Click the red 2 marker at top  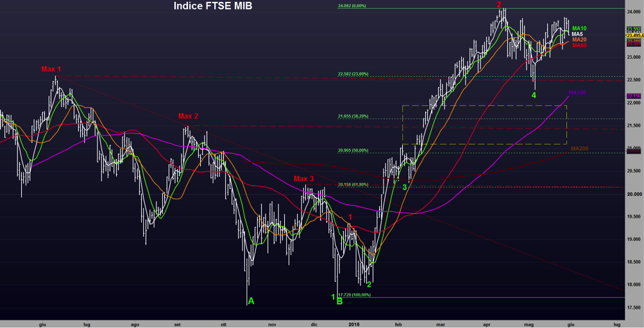click(499, 4)
